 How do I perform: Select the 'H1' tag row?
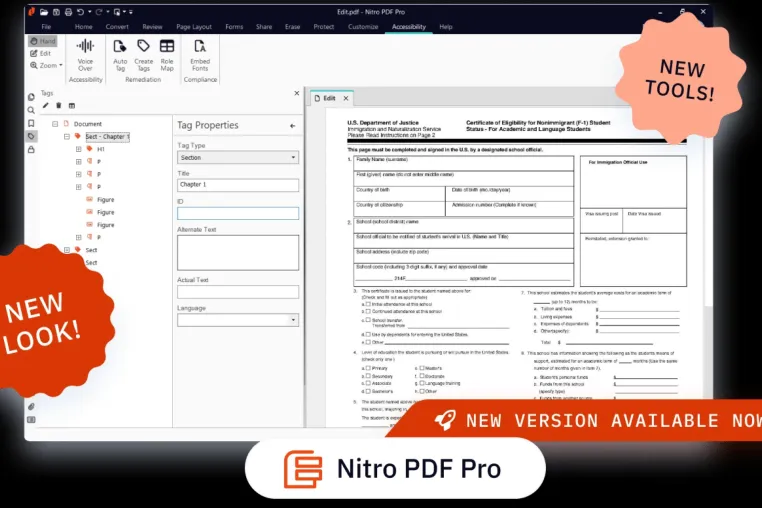point(101,149)
